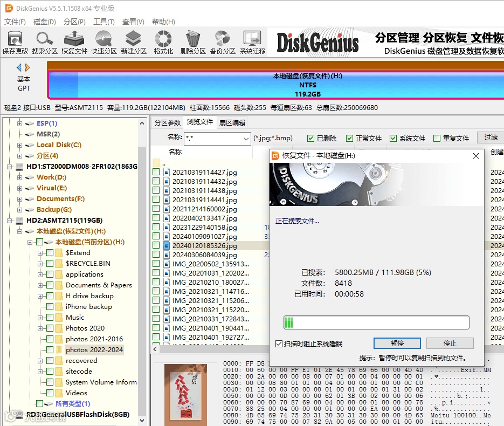Click the 过滤 (Filter) button

491,138
